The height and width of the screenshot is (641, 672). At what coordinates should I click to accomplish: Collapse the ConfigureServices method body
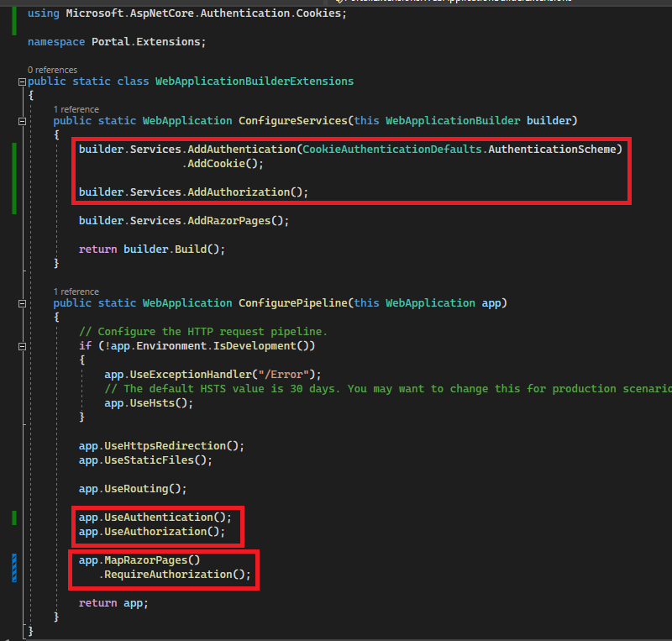point(21,120)
